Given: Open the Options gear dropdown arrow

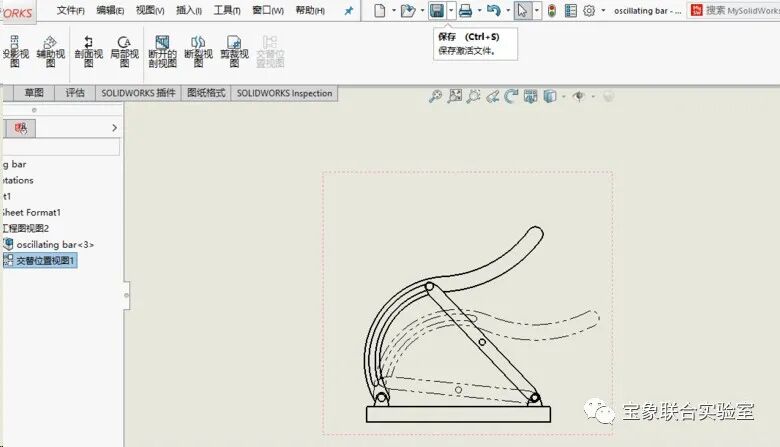Looking at the screenshot, I should tap(603, 10).
